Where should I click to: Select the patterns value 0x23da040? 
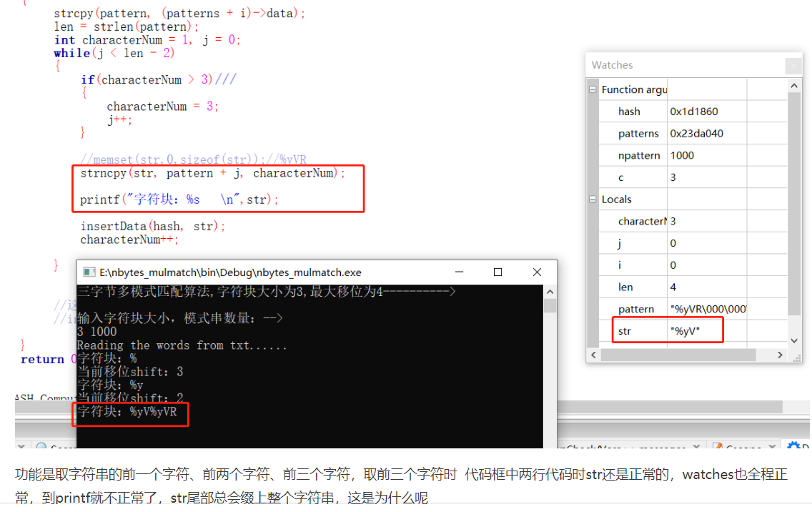pos(696,134)
